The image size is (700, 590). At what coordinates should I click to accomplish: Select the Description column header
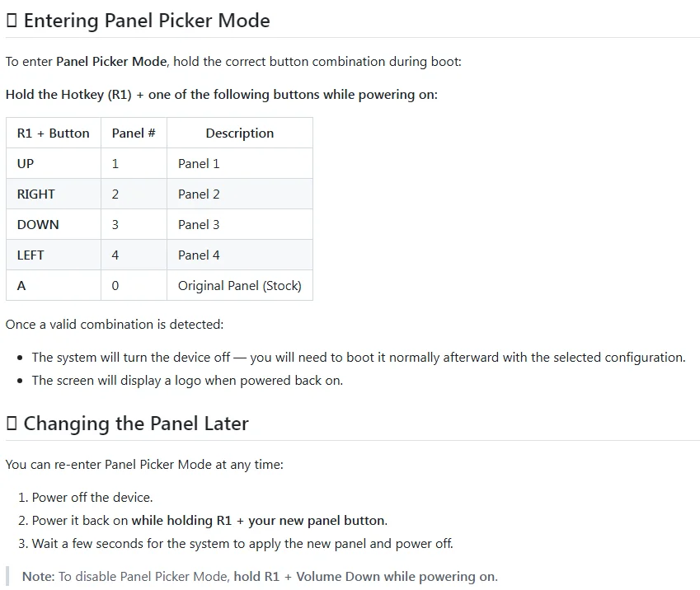(x=240, y=133)
